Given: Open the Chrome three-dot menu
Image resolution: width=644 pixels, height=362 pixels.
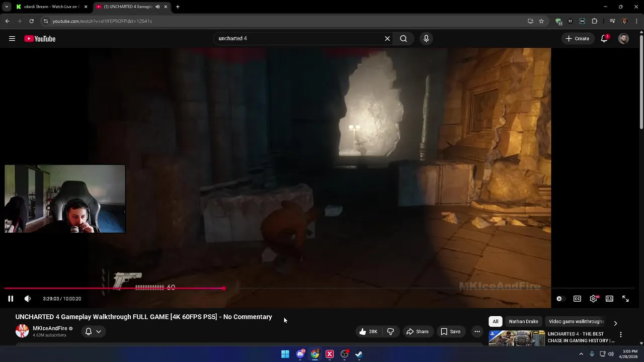Looking at the screenshot, I should pos(636,21).
